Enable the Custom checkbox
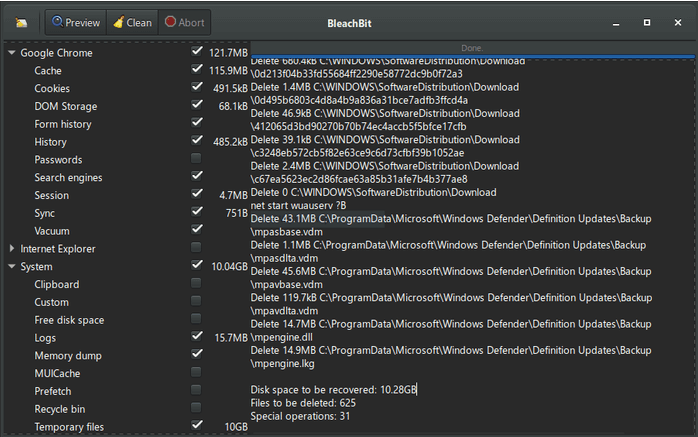This screenshot has height=437, width=698. (x=196, y=301)
